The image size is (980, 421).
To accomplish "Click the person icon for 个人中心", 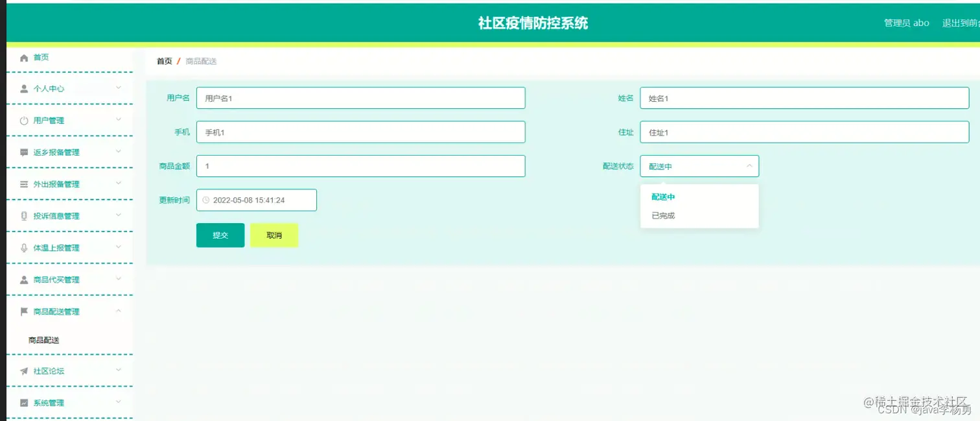I will click(x=24, y=89).
